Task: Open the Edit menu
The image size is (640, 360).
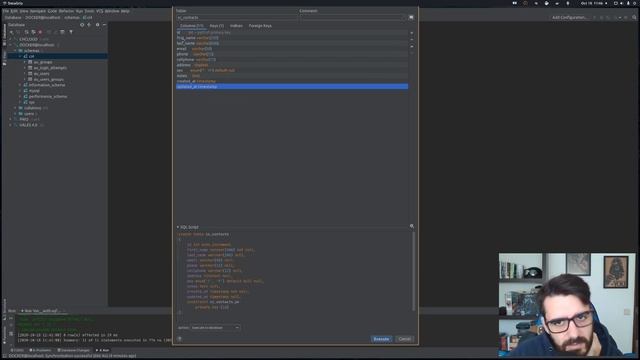Action: point(14,11)
